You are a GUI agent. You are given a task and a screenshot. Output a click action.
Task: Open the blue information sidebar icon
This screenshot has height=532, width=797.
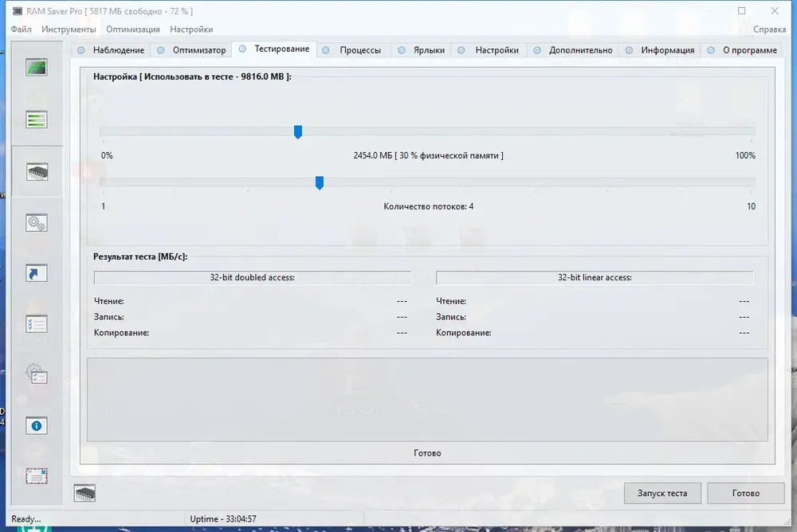[37, 425]
